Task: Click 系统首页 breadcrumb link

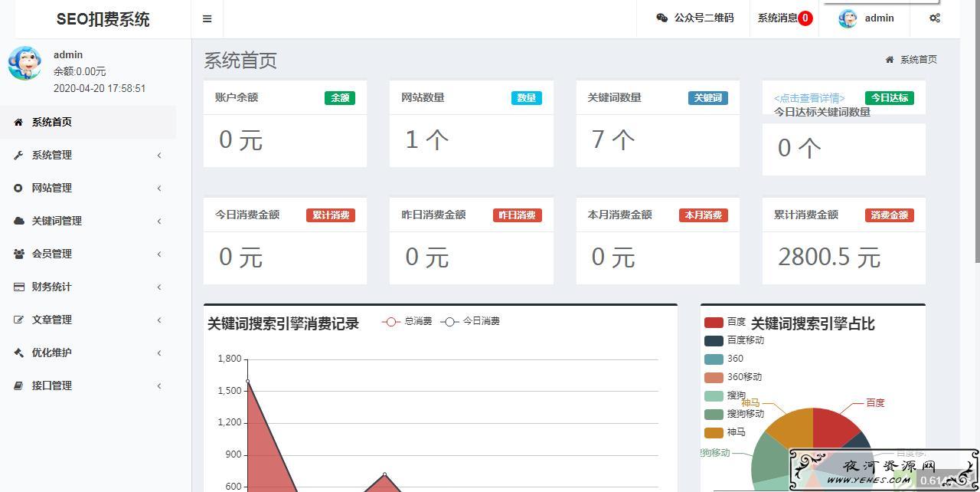Action: [918, 60]
